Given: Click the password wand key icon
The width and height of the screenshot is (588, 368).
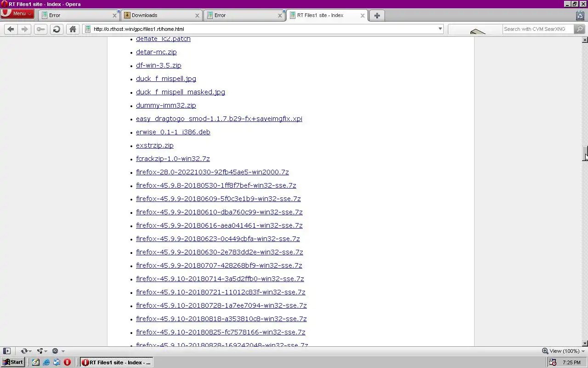Looking at the screenshot, I should 40,29.
